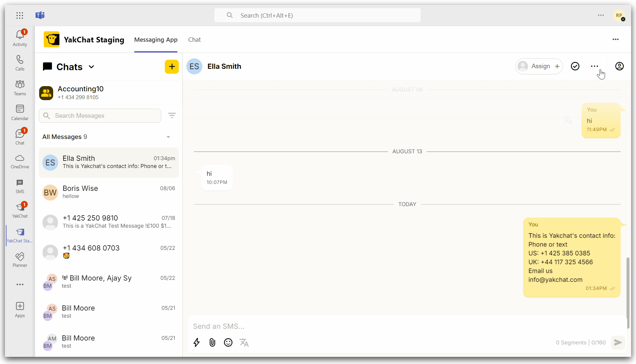636x364 pixels.
Task: Expand the All Messages filter dropdown
Action: [x=168, y=137]
